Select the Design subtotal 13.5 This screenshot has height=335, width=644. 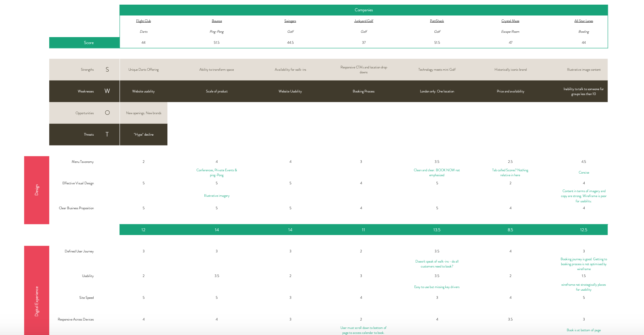437,230
